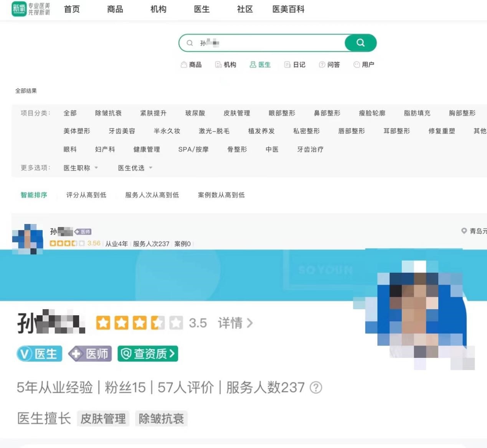
Task: Click the blue V 医生 verification badge
Action: click(40, 354)
